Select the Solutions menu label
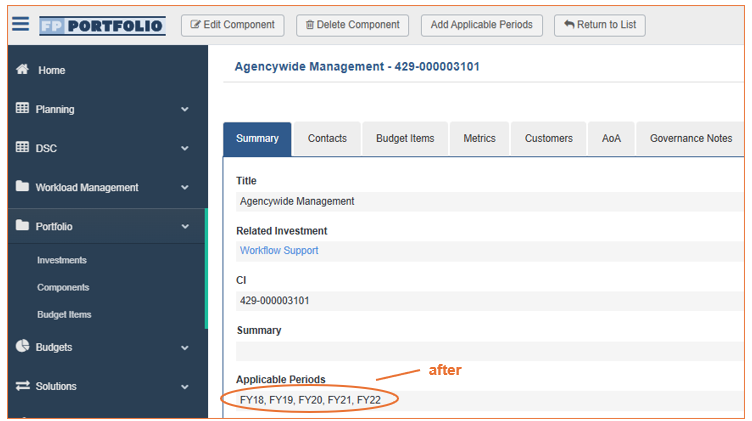752x421 pixels. click(x=56, y=386)
